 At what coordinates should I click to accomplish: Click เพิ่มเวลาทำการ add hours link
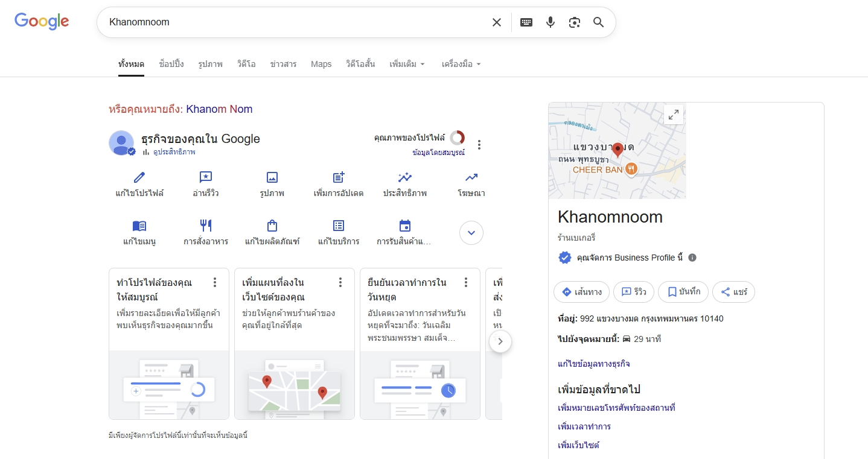coord(584,426)
